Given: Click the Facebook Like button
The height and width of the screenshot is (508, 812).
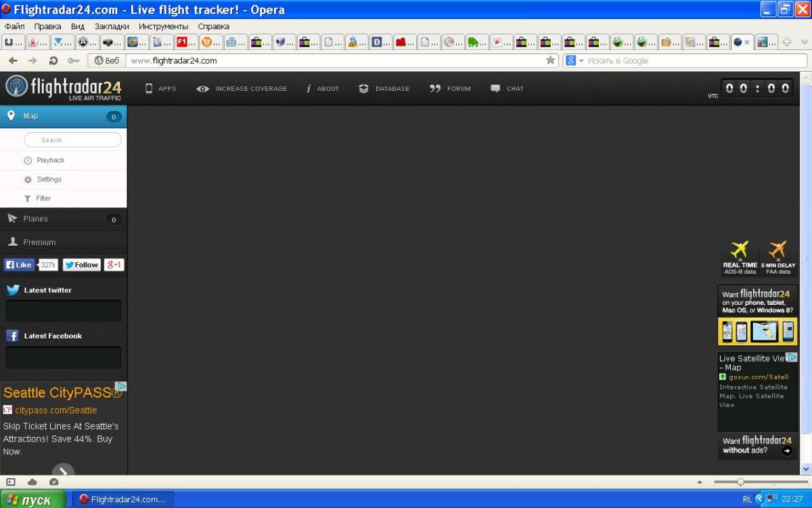Looking at the screenshot, I should point(19,265).
